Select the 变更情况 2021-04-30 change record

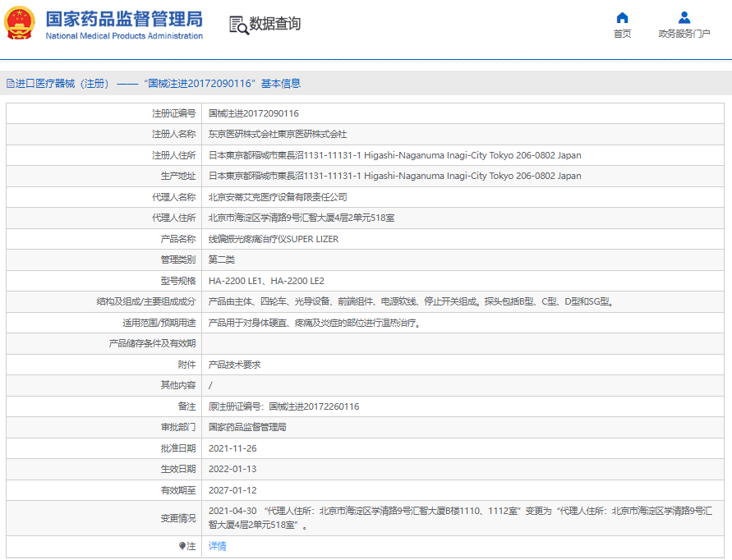click(460, 518)
